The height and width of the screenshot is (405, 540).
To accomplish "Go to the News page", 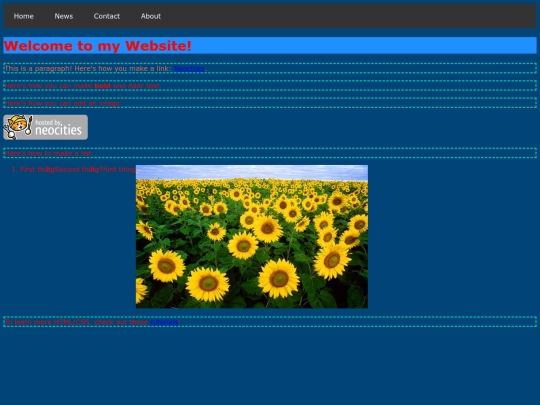I will pyautogui.click(x=64, y=16).
